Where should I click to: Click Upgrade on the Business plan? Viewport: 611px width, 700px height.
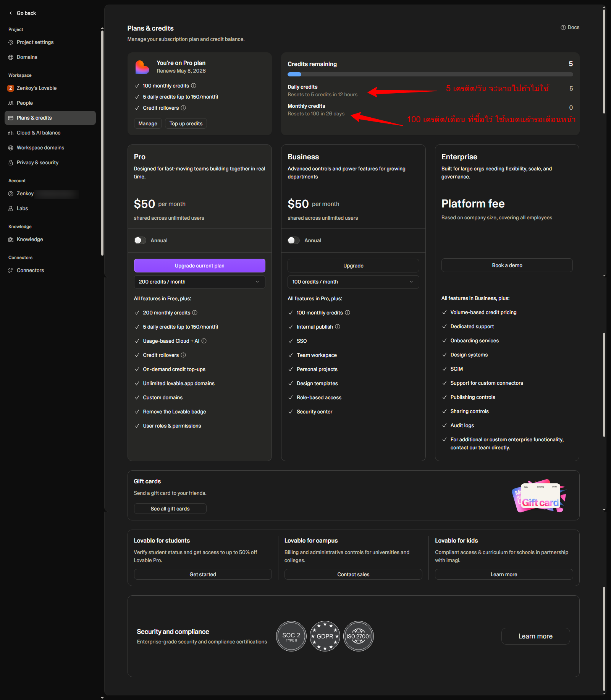(353, 266)
